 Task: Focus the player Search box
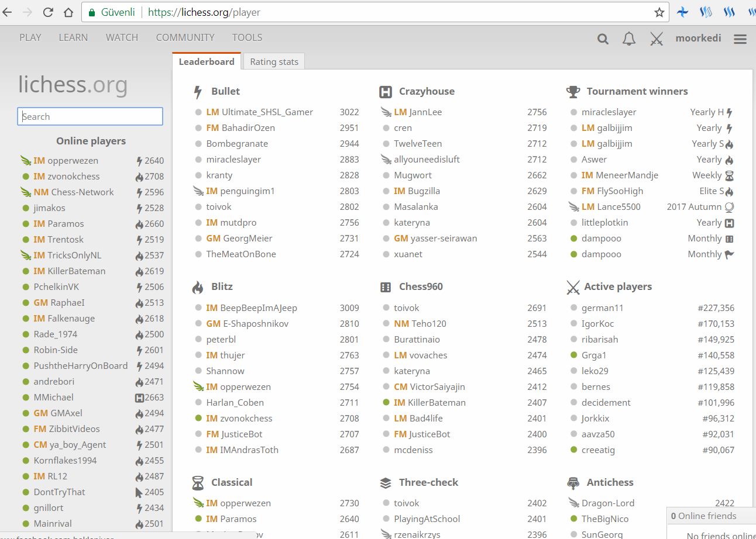90,116
